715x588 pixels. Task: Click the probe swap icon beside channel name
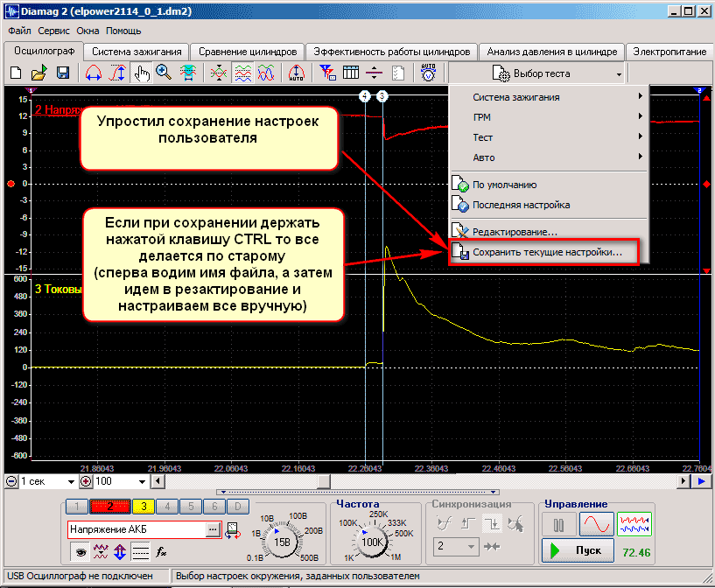pyautogui.click(x=233, y=530)
